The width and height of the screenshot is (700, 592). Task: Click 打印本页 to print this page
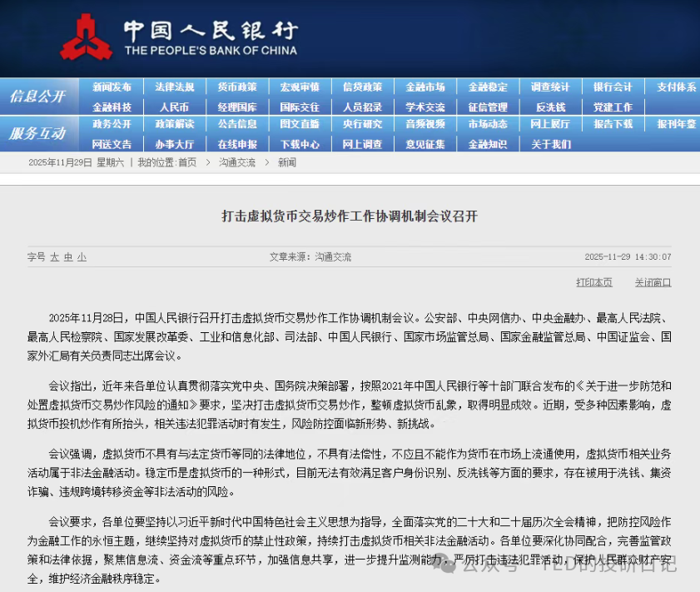593,282
